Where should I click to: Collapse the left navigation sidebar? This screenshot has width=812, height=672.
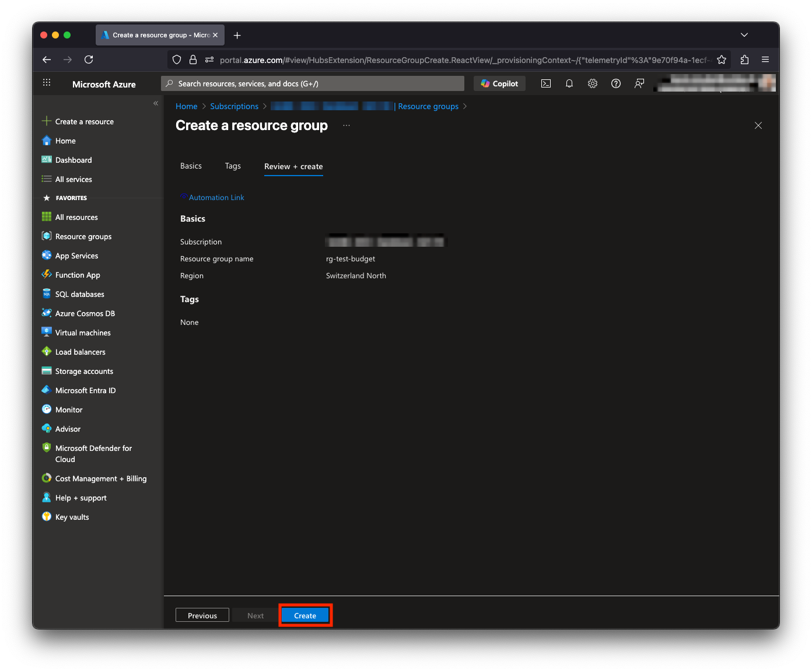(156, 103)
